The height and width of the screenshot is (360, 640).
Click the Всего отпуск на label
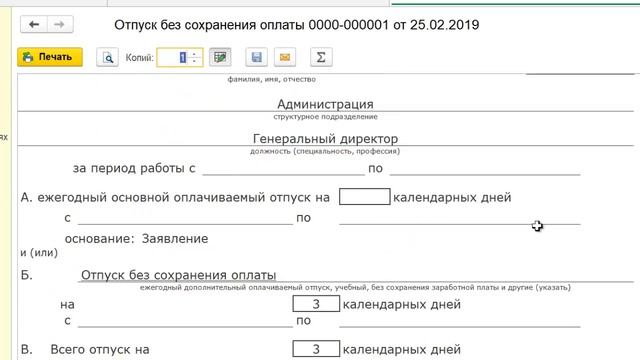[x=100, y=349]
